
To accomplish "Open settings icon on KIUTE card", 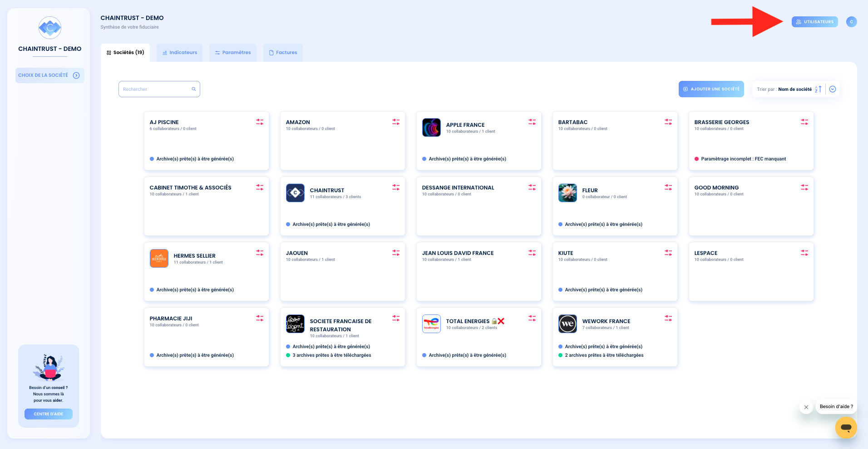I will pyautogui.click(x=668, y=253).
